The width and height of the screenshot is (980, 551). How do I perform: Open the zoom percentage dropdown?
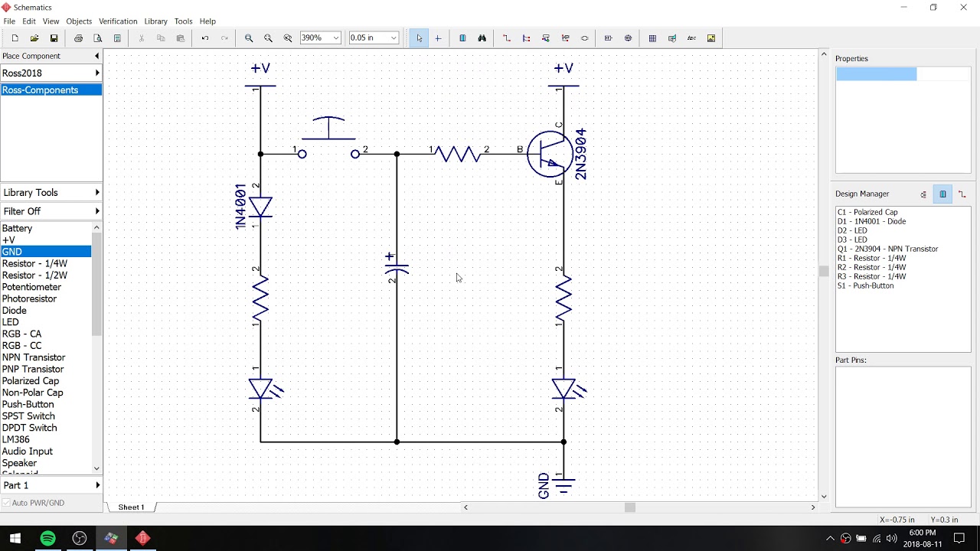tap(335, 38)
